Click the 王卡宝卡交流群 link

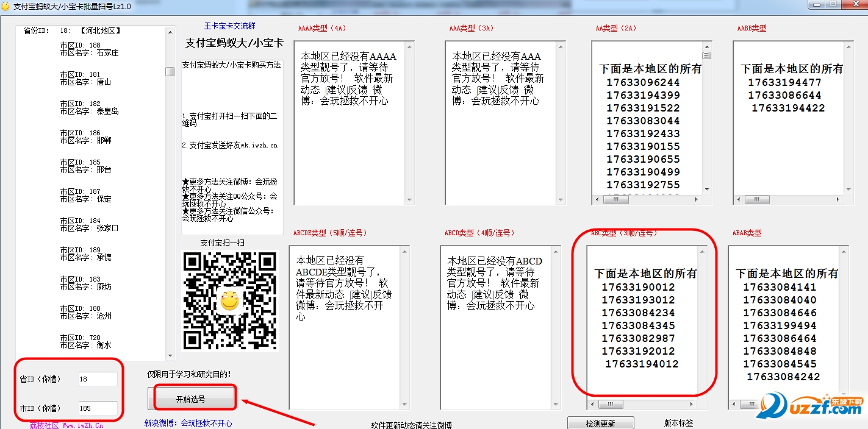[x=229, y=26]
